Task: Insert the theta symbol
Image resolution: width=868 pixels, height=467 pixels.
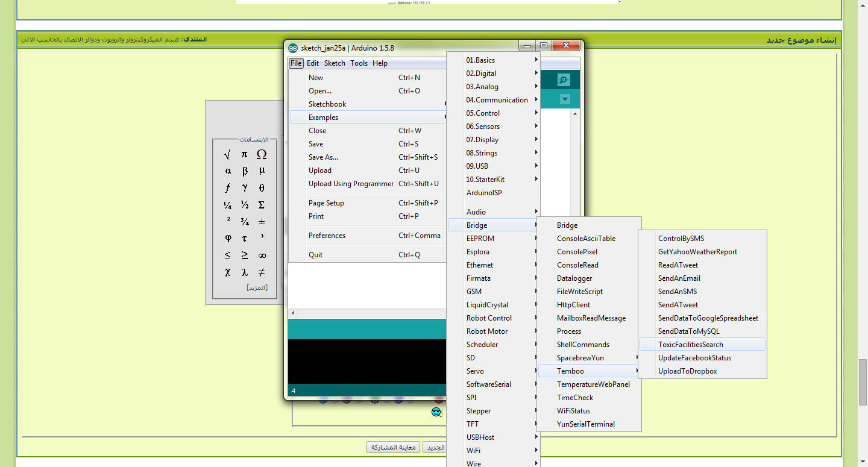Action: pyautogui.click(x=262, y=188)
